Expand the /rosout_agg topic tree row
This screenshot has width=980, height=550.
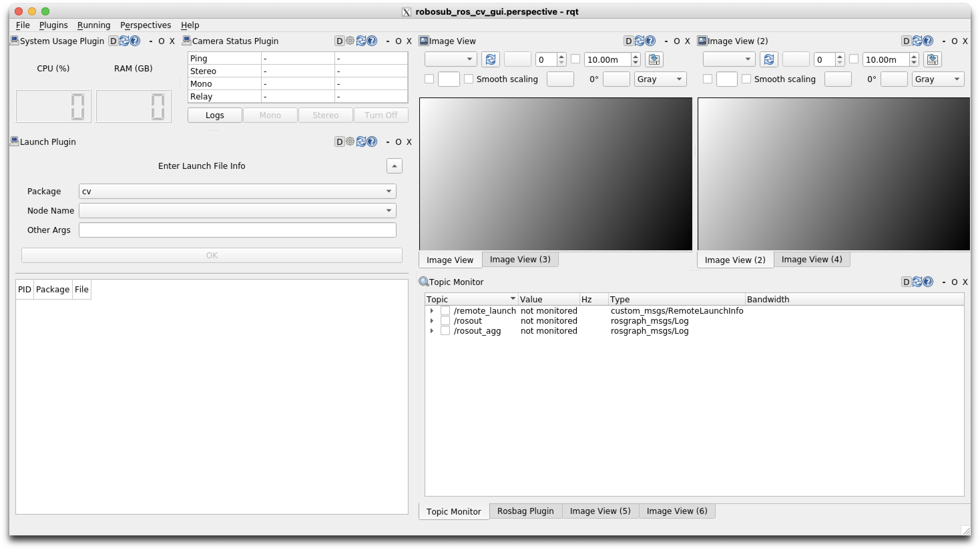(x=432, y=331)
